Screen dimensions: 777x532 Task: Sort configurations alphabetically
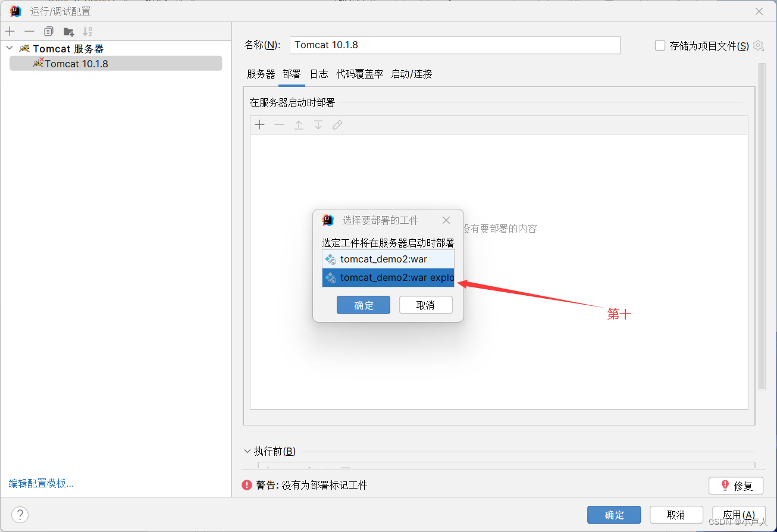tap(87, 31)
